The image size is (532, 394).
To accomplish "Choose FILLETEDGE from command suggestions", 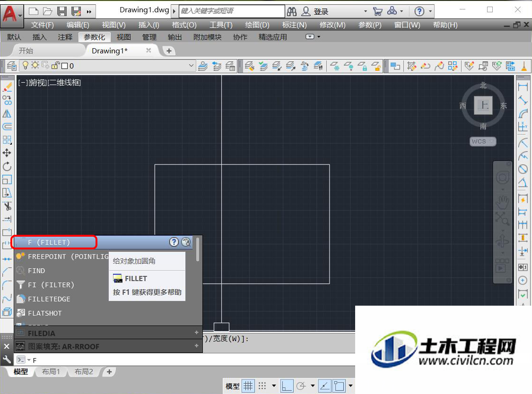I will pos(49,299).
